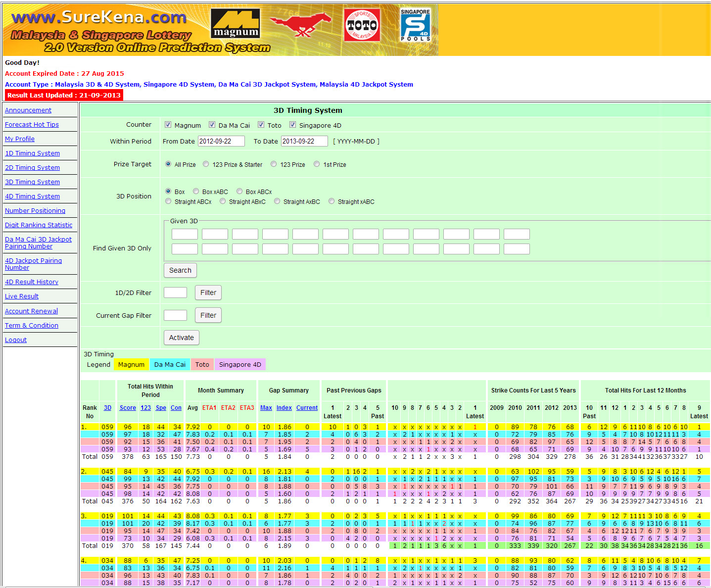Click the Singapore Pools logo
This screenshot has width=711, height=588.
pos(415,25)
